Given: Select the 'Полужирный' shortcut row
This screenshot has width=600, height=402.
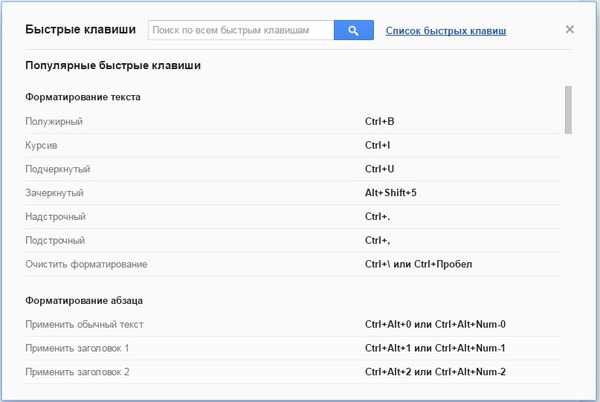Looking at the screenshot, I should (292, 122).
